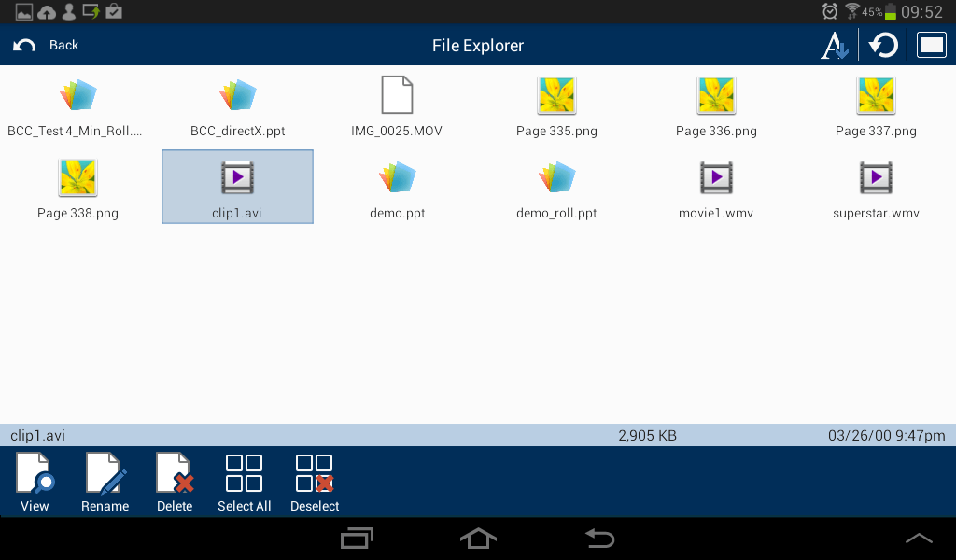This screenshot has height=560, width=956.
Task: View the selected file
Action: point(35,482)
